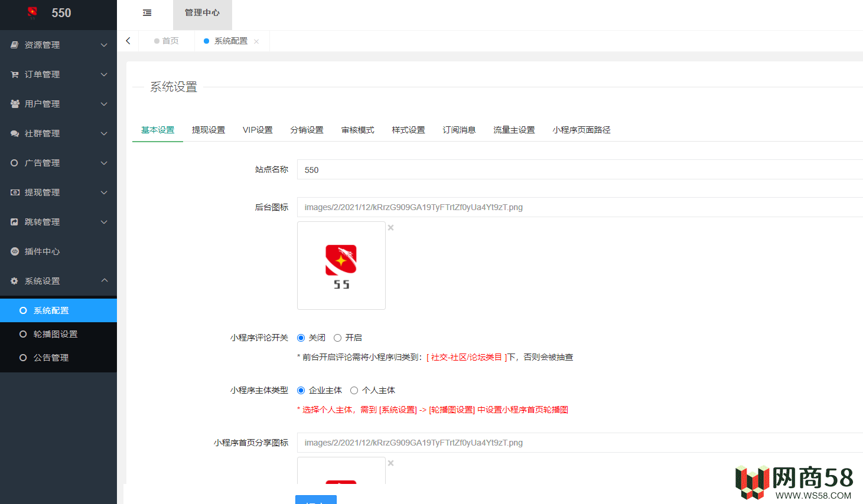The height and width of the screenshot is (504, 863).
Task: Open the 插件中心 sidebar item
Action: click(x=58, y=251)
